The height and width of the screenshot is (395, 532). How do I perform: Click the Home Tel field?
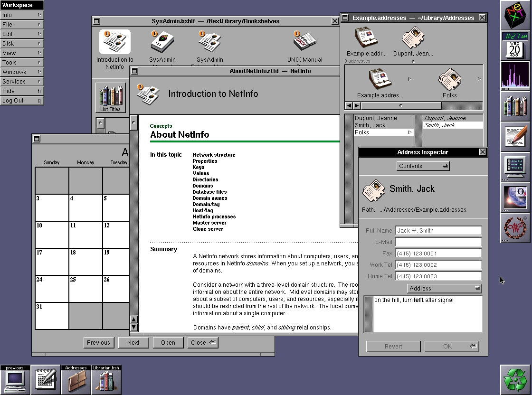(438, 276)
